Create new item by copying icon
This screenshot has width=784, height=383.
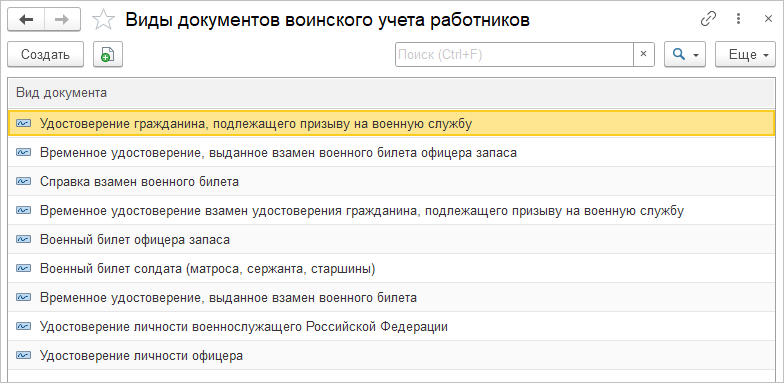[108, 54]
